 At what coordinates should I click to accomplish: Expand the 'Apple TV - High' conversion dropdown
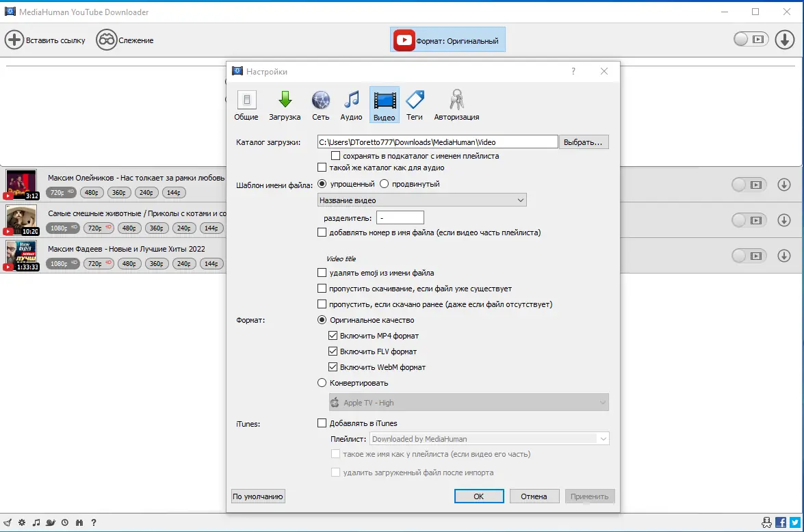pos(469,402)
